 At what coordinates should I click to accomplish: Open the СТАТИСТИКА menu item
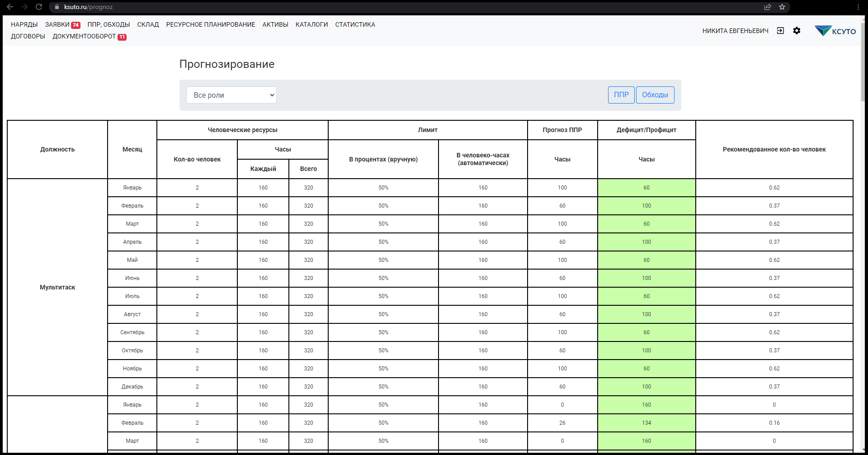pyautogui.click(x=355, y=24)
